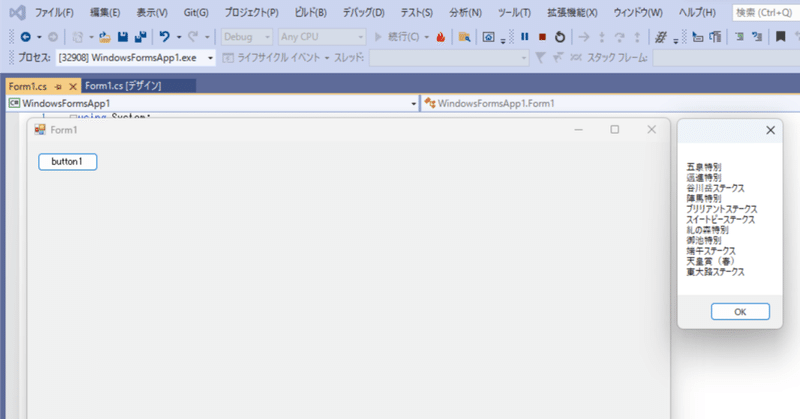Open the ビルド(B) menu
The width and height of the screenshot is (800, 419).
pyautogui.click(x=311, y=13)
